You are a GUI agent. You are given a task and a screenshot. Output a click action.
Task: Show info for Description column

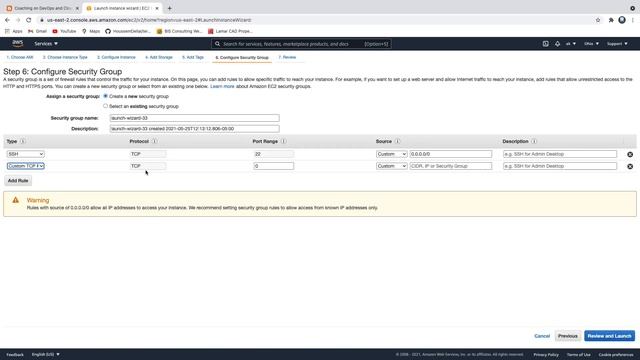pos(534,141)
